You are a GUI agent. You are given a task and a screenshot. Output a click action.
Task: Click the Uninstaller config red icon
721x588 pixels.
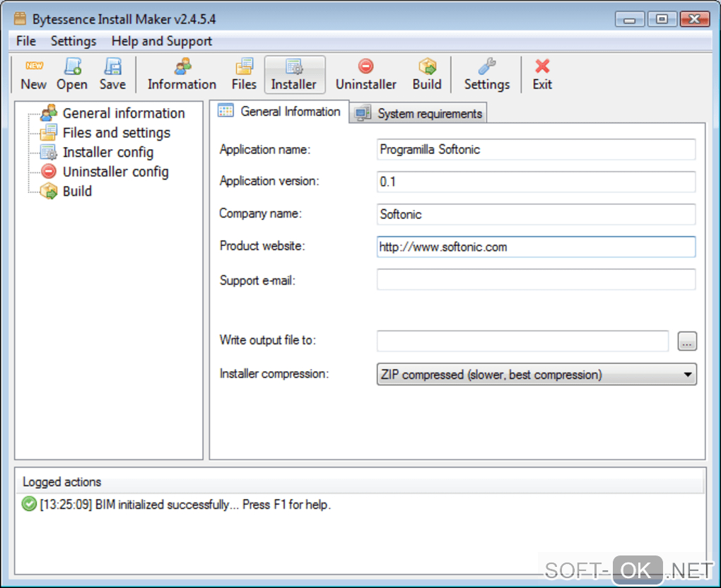click(49, 172)
